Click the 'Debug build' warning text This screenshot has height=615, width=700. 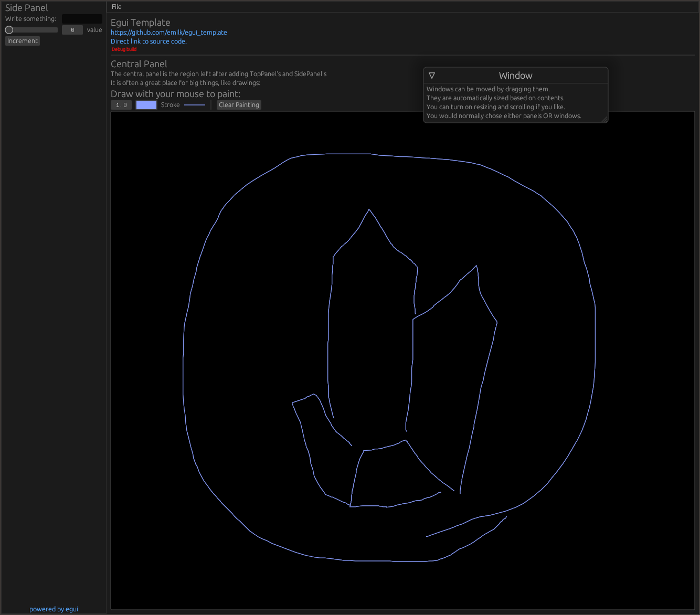click(124, 49)
